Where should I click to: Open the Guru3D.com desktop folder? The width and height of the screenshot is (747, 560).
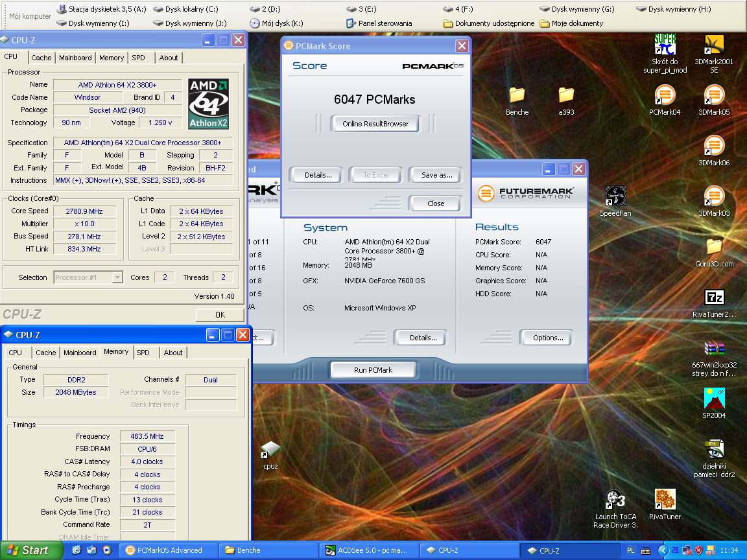pyautogui.click(x=714, y=252)
